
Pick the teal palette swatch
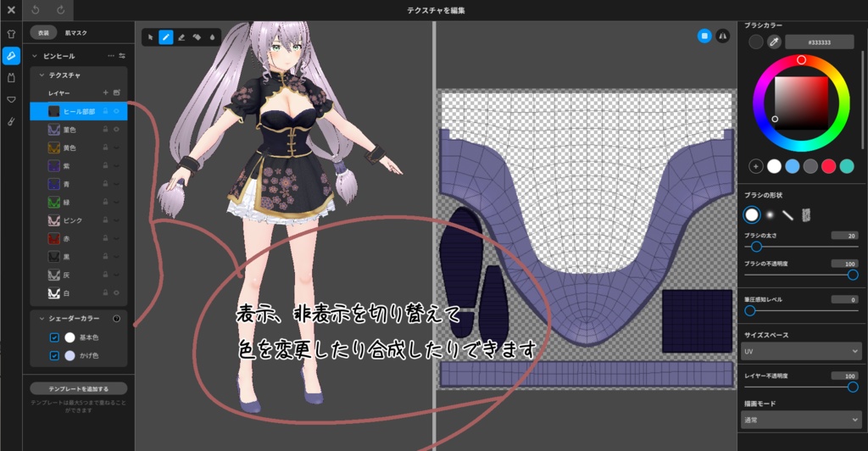coord(847,166)
